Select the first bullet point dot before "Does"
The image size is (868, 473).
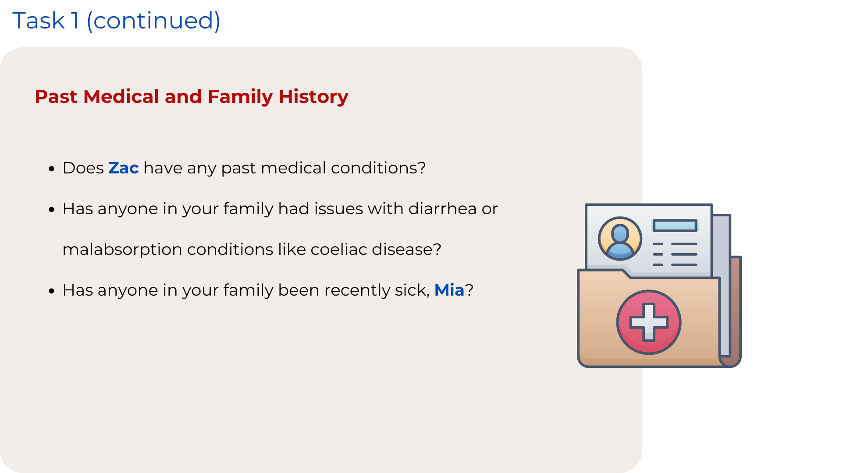[52, 169]
